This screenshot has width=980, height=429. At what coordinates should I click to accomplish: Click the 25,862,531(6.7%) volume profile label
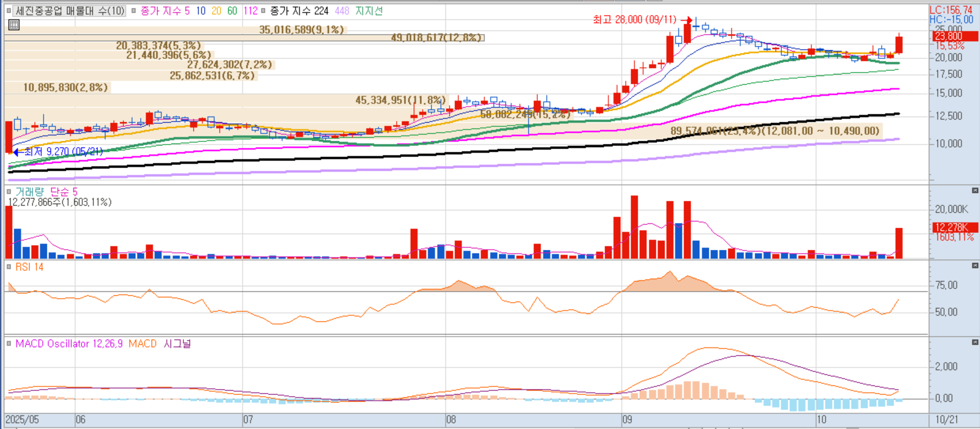tap(212, 75)
